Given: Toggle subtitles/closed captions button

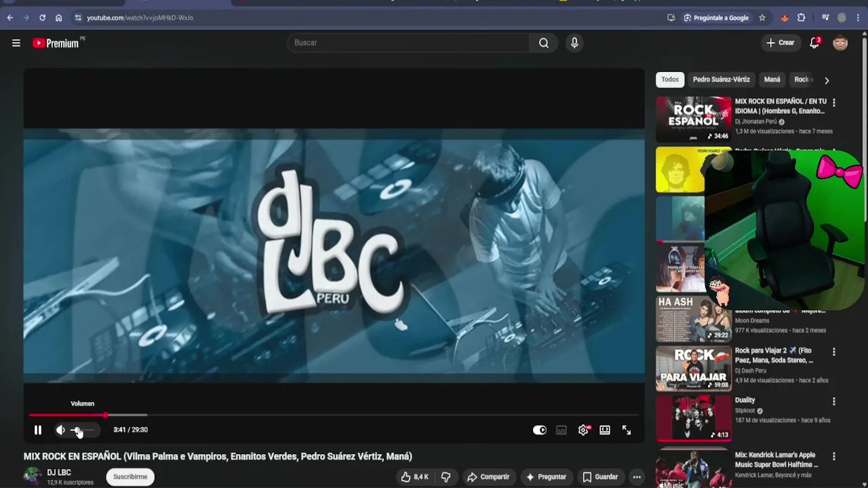Looking at the screenshot, I should coord(561,430).
